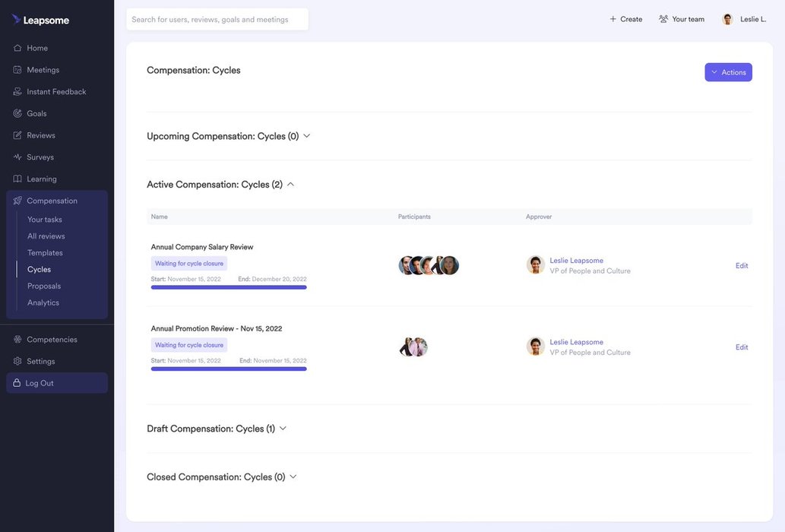Click the Home icon in sidebar
Viewport: 785px width, 532px height.
[x=17, y=48]
